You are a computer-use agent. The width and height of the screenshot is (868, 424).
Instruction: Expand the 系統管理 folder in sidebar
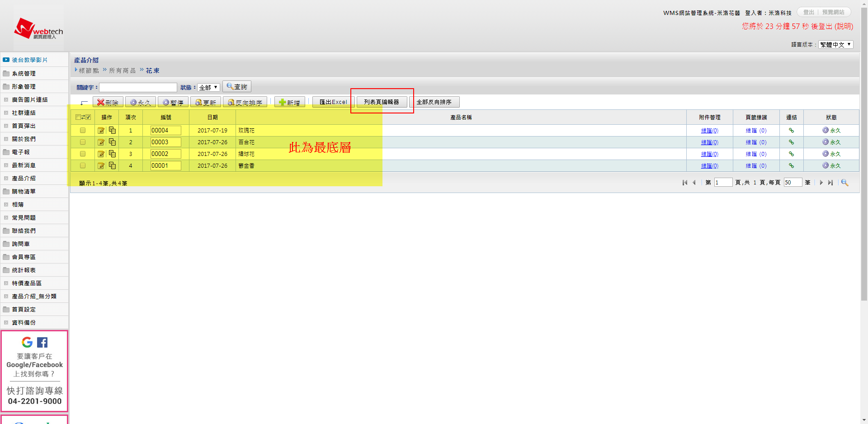tap(24, 74)
